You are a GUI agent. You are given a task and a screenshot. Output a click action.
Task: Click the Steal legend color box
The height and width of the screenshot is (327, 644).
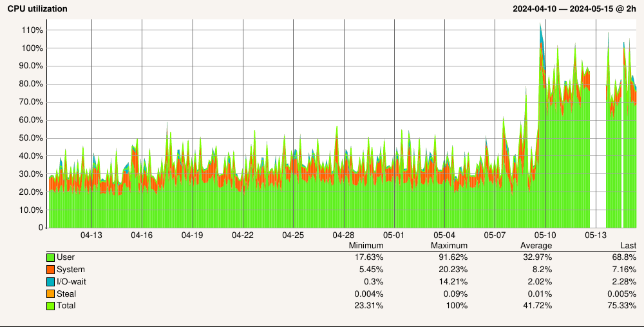tap(50, 293)
